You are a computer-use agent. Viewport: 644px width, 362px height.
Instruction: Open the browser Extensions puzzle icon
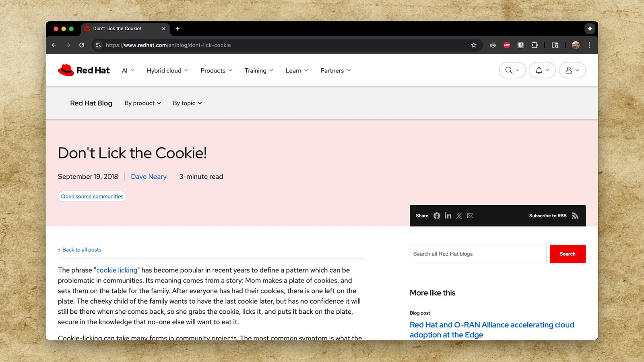(535, 45)
